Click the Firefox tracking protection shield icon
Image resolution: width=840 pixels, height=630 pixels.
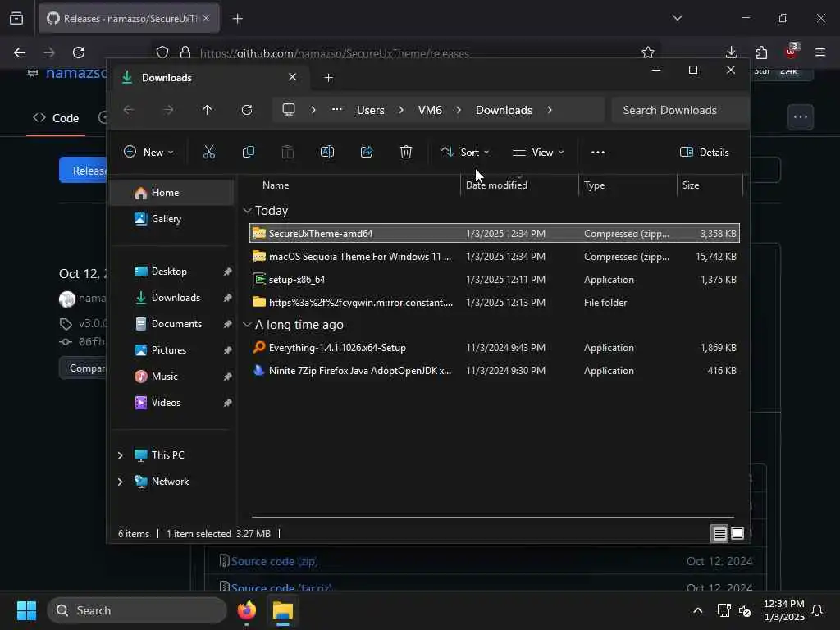[x=162, y=52]
